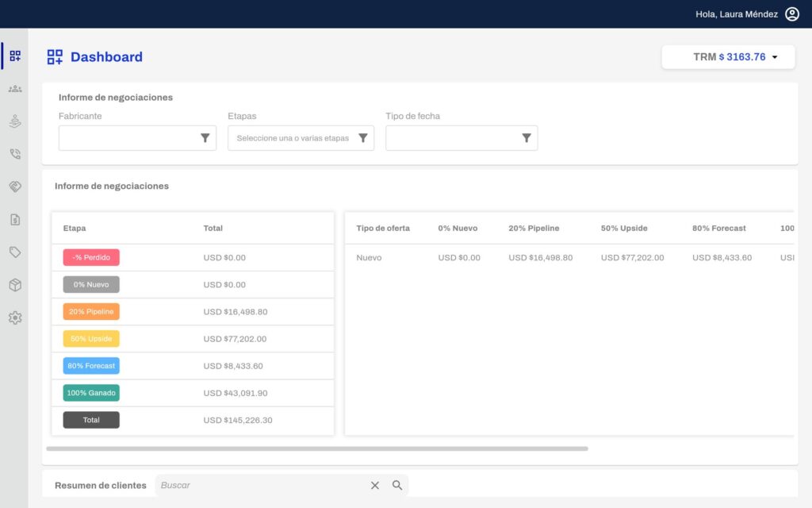This screenshot has height=508, width=812.
Task: Expand the TRM dropdown arrow
Action: 775,57
